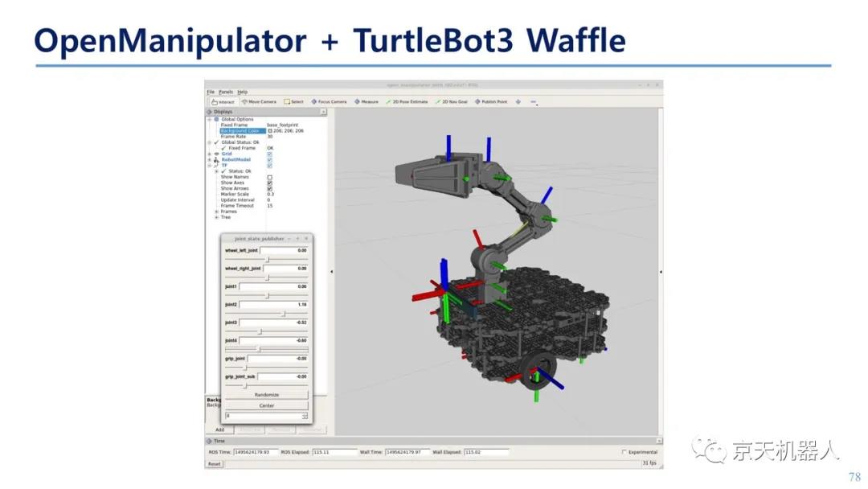The width and height of the screenshot is (868, 489).
Task: Disable the Show Arrows checkbox
Action: 269,188
